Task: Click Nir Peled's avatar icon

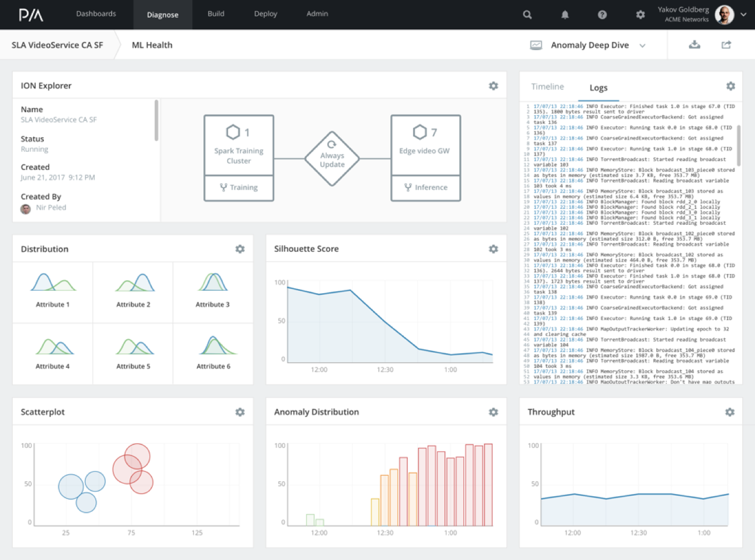Action: (x=26, y=208)
